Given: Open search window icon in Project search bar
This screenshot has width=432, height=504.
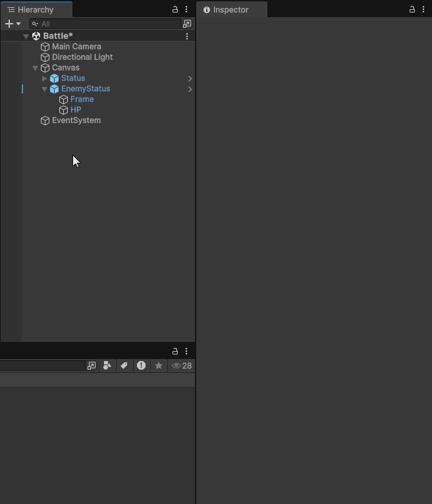Looking at the screenshot, I should pyautogui.click(x=92, y=366).
